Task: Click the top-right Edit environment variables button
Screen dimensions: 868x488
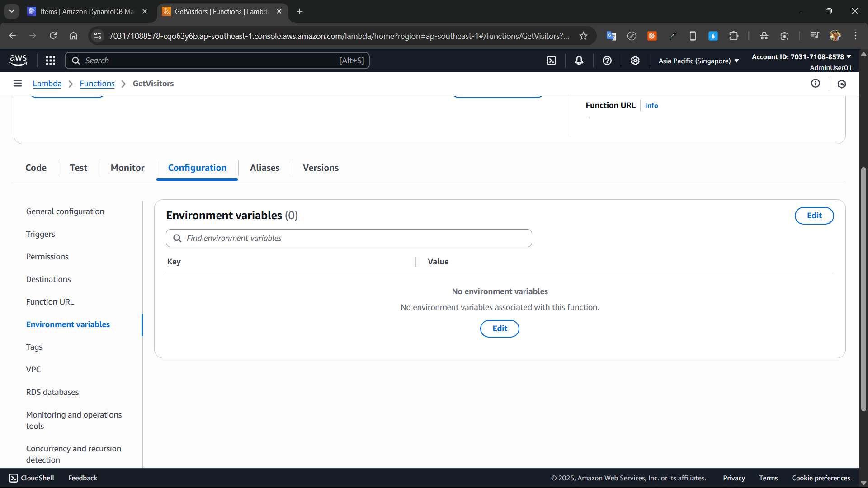Action: tap(814, 216)
